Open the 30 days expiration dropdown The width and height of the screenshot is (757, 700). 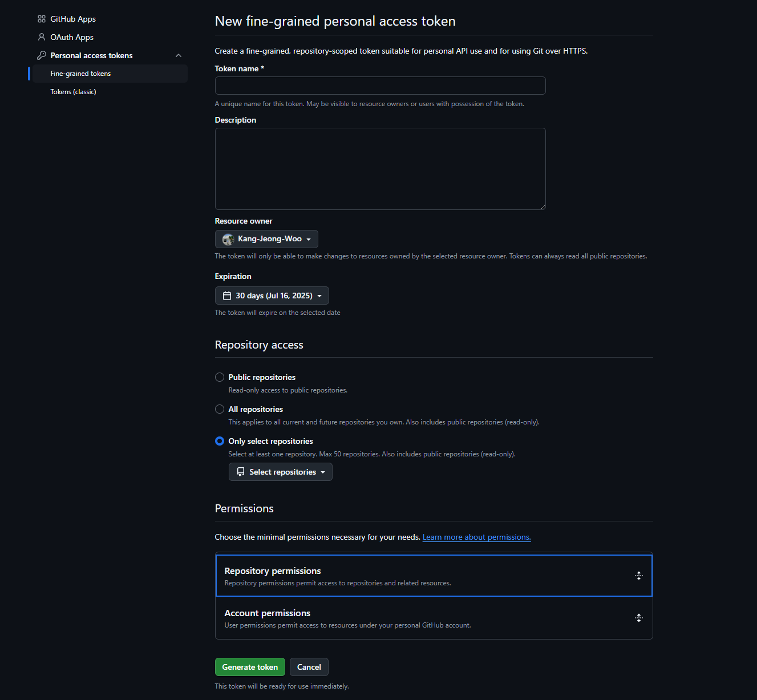click(x=272, y=296)
